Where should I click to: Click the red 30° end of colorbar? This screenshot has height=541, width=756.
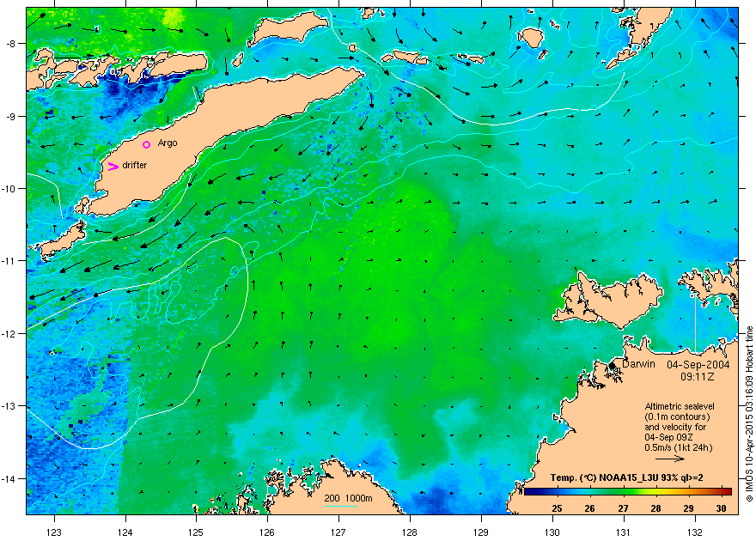(726, 492)
